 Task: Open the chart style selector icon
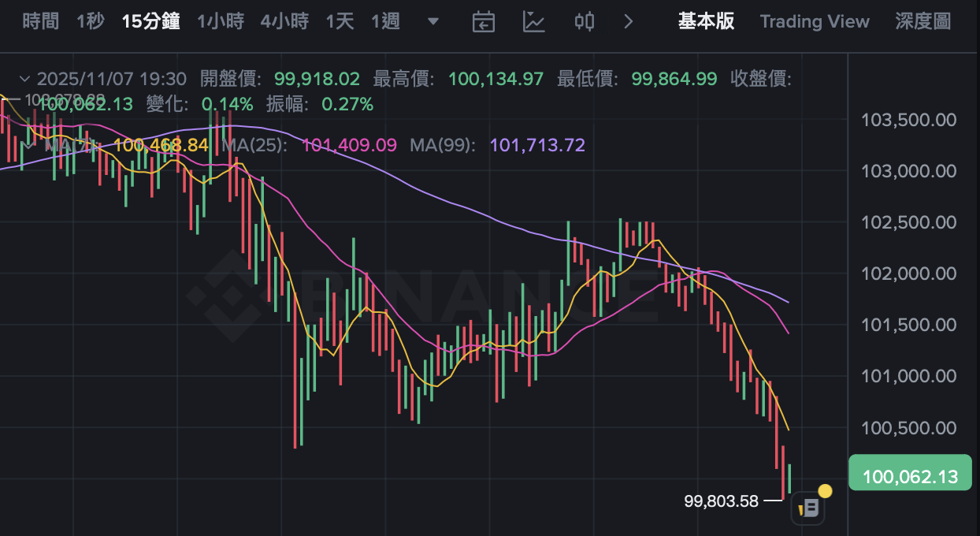point(534,21)
